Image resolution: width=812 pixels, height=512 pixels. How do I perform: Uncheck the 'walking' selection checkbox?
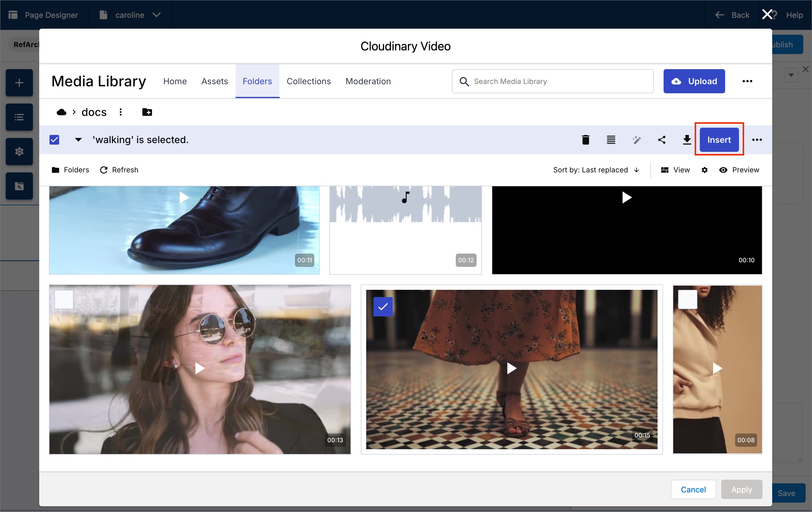coord(54,139)
